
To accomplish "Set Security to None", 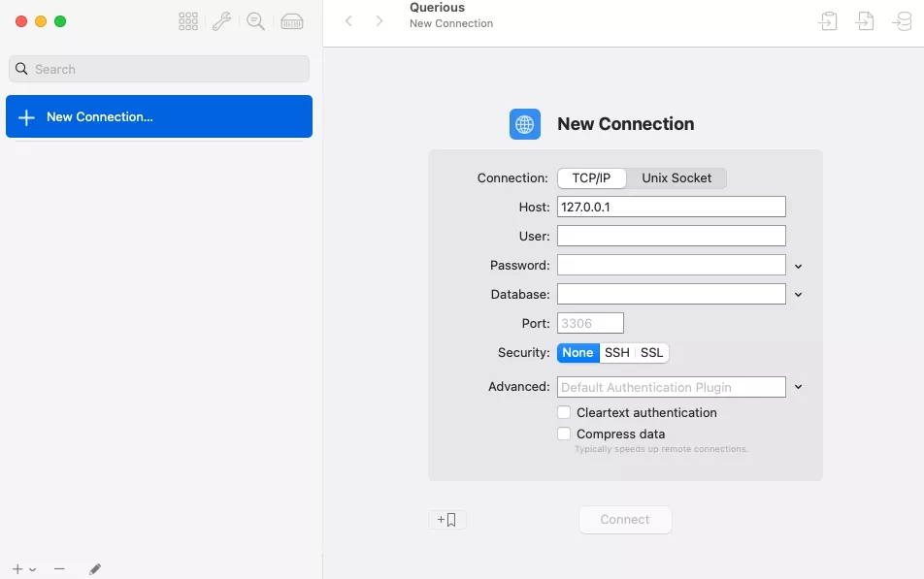I will click(x=577, y=353).
